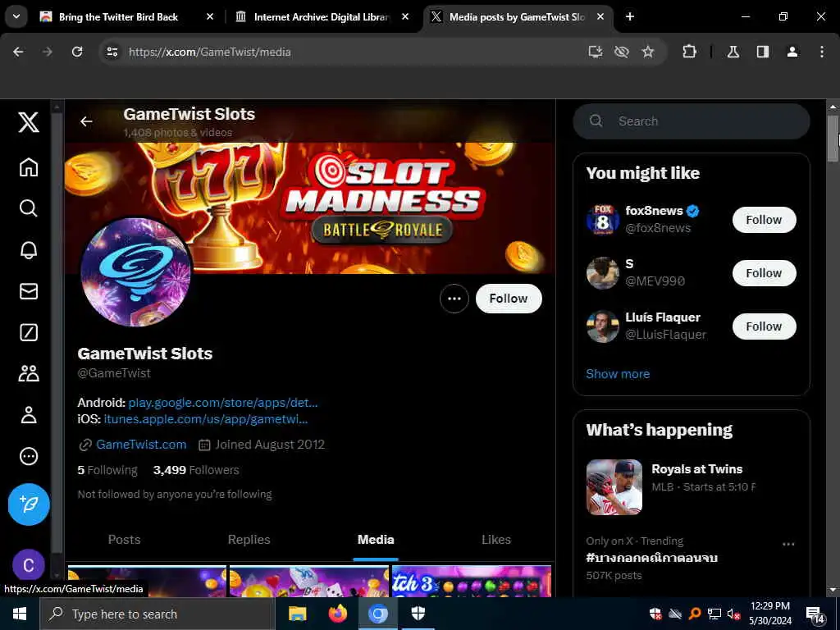Click the X logo in sidebar

click(x=29, y=122)
